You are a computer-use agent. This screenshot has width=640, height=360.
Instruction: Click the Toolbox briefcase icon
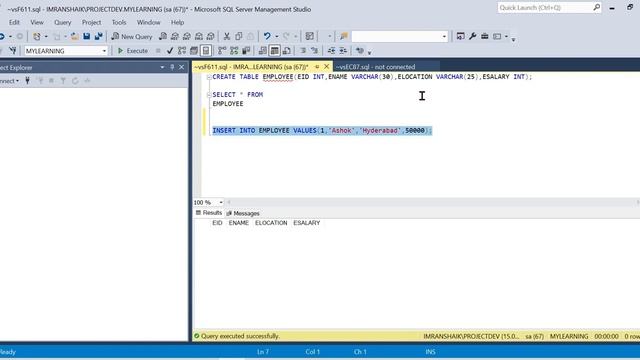pos(484,37)
